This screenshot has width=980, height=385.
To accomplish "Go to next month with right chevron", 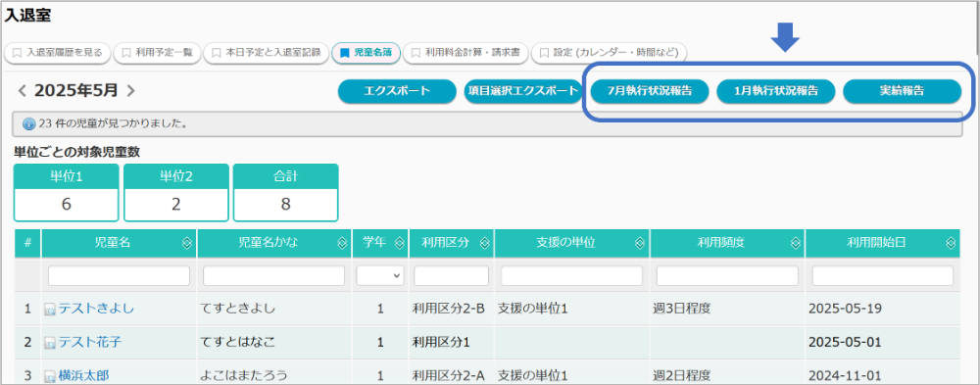I will tap(130, 91).
